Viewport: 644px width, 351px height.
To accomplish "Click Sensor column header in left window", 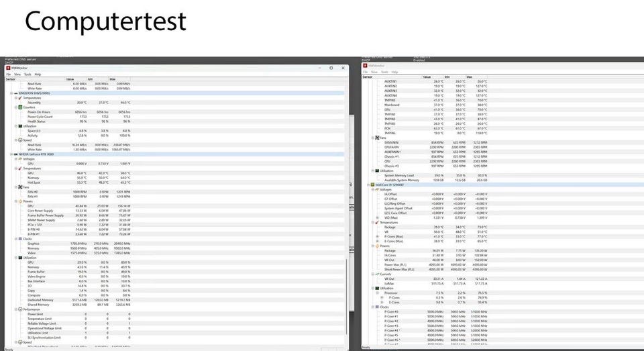I will coord(35,79).
